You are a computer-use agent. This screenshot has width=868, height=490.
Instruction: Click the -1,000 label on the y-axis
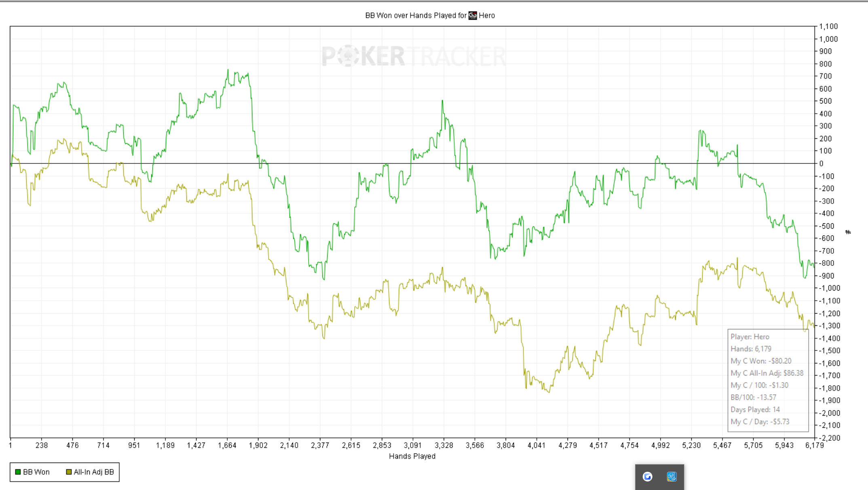coord(830,288)
